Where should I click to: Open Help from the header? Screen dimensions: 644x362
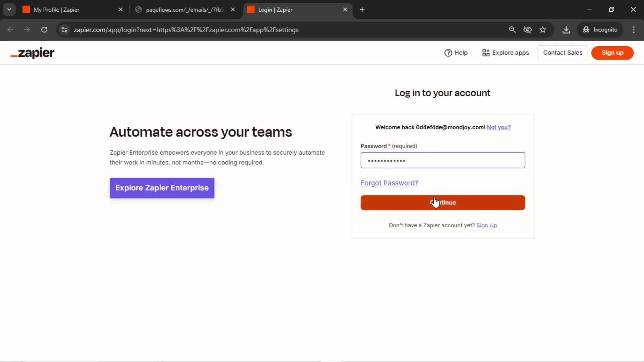point(456,53)
